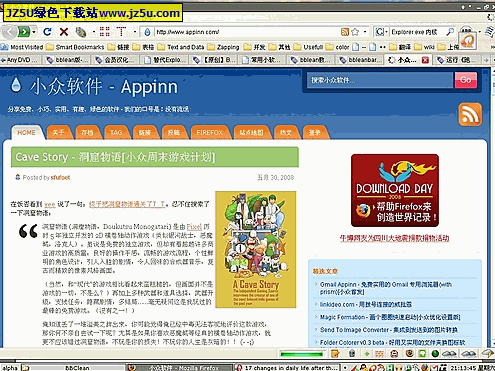Image resolution: width=495 pixels, height=371 pixels.
Task: Click the red face status bar icon
Action: coord(394,354)
